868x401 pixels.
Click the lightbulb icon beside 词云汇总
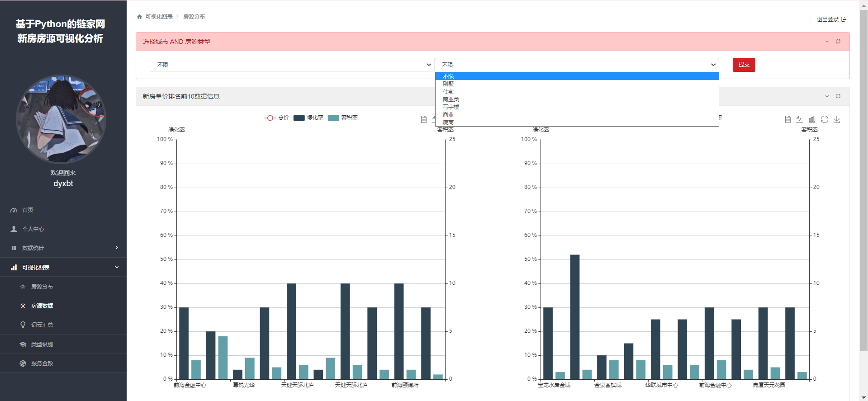click(x=23, y=325)
